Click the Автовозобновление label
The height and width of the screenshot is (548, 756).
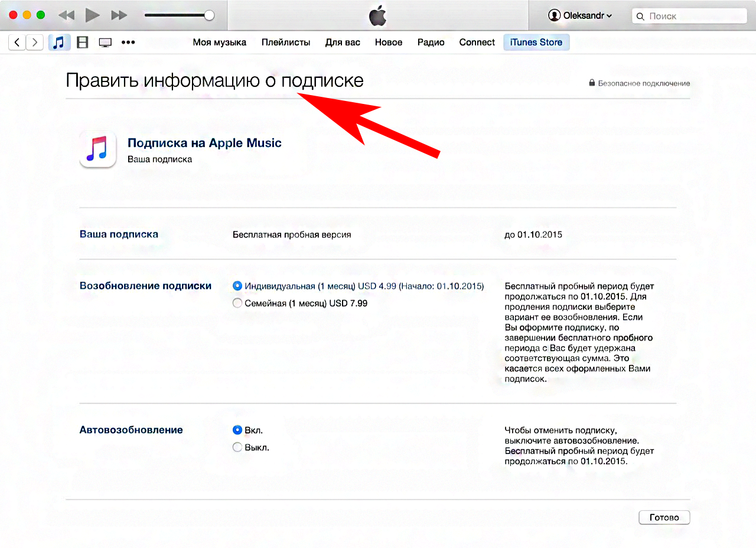[131, 429]
